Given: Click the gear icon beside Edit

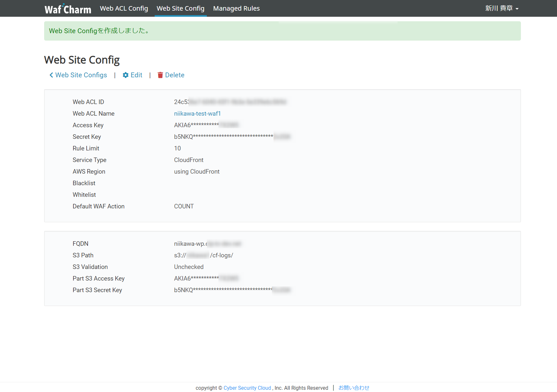Looking at the screenshot, I should coord(126,75).
